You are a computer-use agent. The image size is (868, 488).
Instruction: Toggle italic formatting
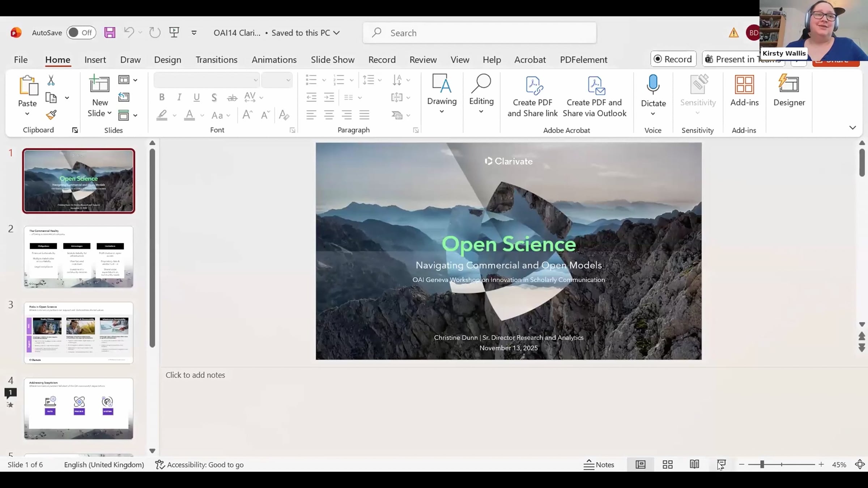coord(179,97)
